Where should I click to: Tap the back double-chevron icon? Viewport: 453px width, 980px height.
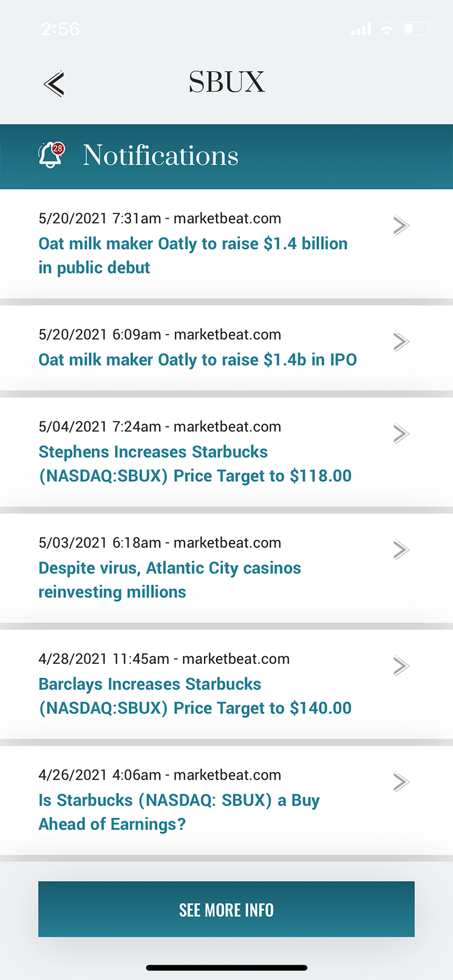[54, 84]
